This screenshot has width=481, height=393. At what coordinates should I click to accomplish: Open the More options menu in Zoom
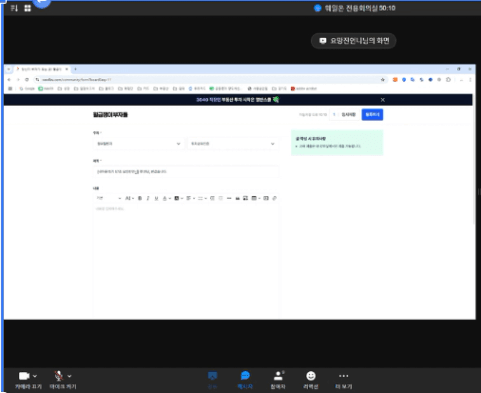[x=343, y=380]
